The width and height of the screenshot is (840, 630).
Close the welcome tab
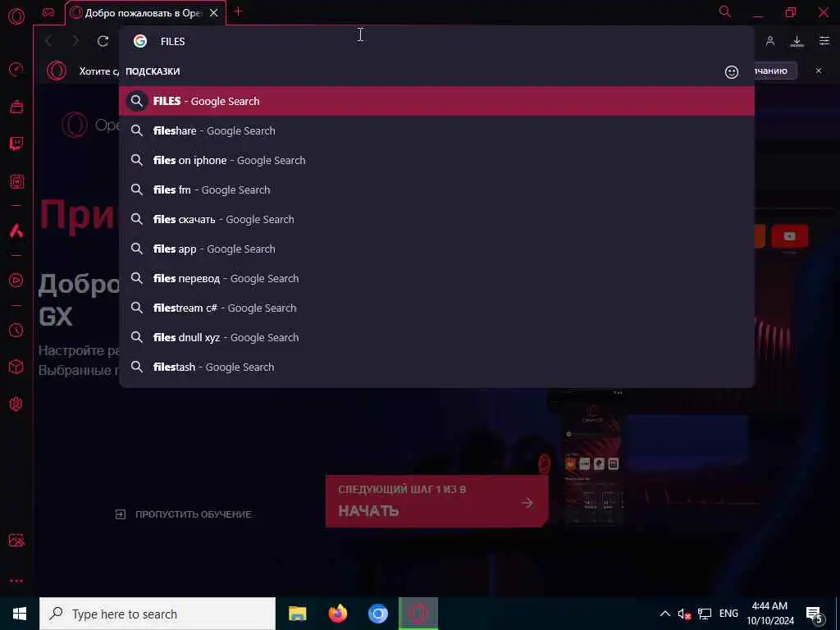tap(214, 13)
